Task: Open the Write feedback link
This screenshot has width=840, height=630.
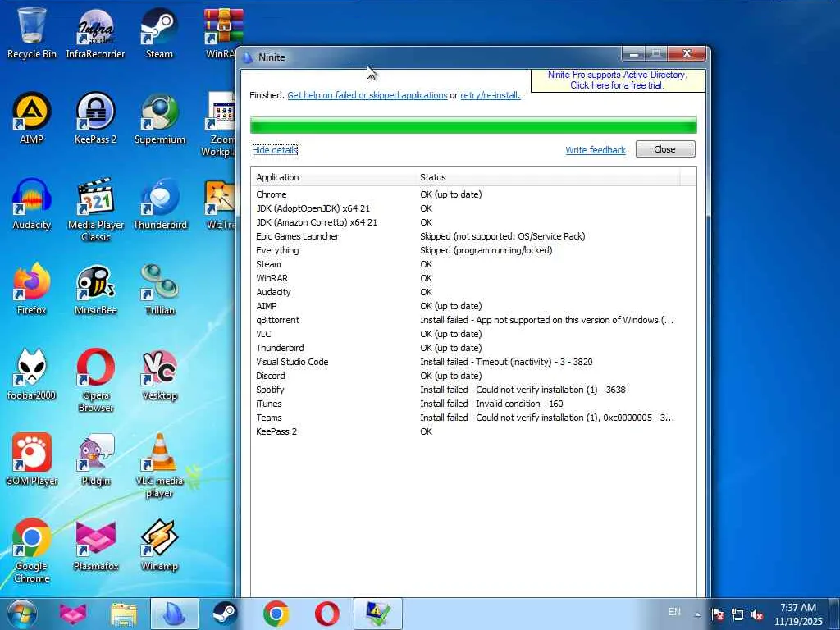Action: [x=596, y=150]
